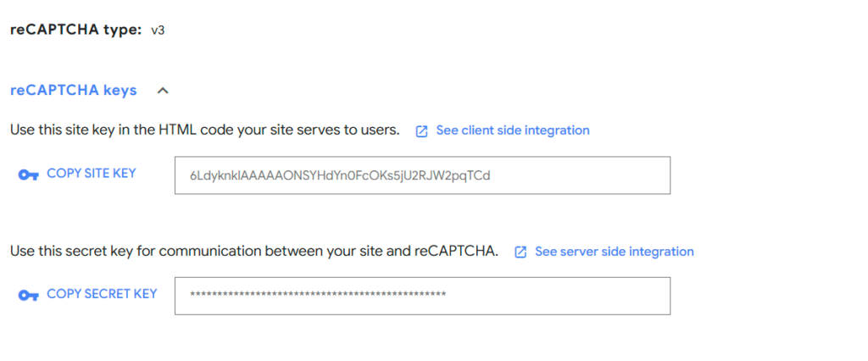Collapse the reCAPTCHA keys section chevron
This screenshot has width=868, height=361.
pyautogui.click(x=162, y=91)
